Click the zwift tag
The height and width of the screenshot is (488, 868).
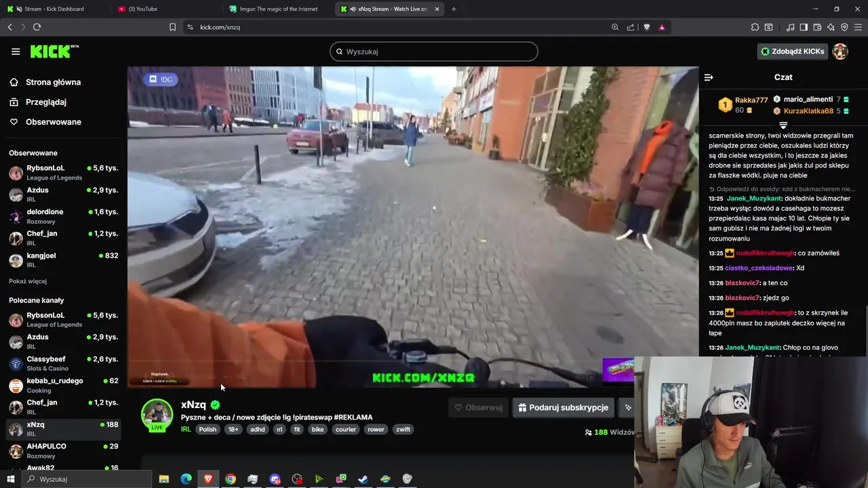click(403, 430)
